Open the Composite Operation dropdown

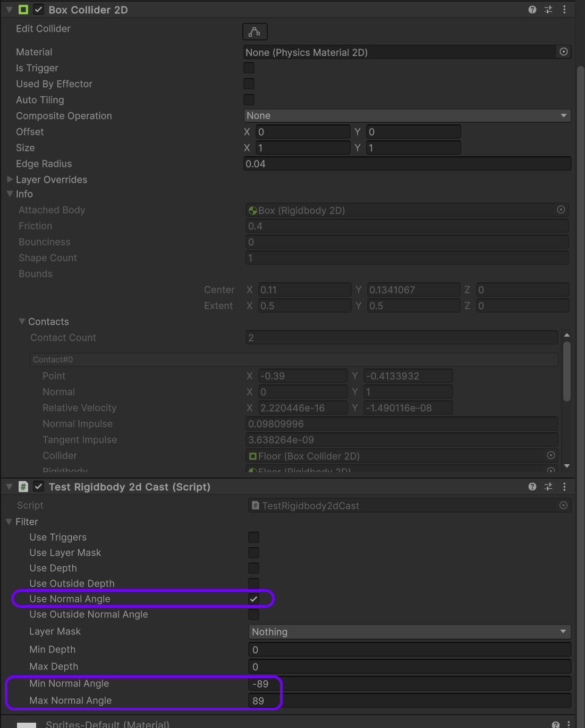pos(407,115)
